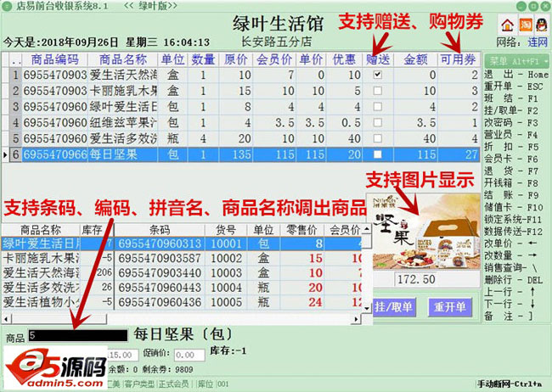Tick the gift checkbox for row 2
Image resolution: width=552 pixels, height=392 pixels.
click(x=377, y=91)
